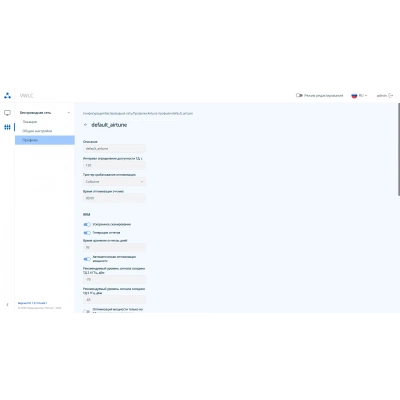This screenshot has height=400, width=400.
Task: Toggle the edit mode switch in header
Action: point(299,95)
